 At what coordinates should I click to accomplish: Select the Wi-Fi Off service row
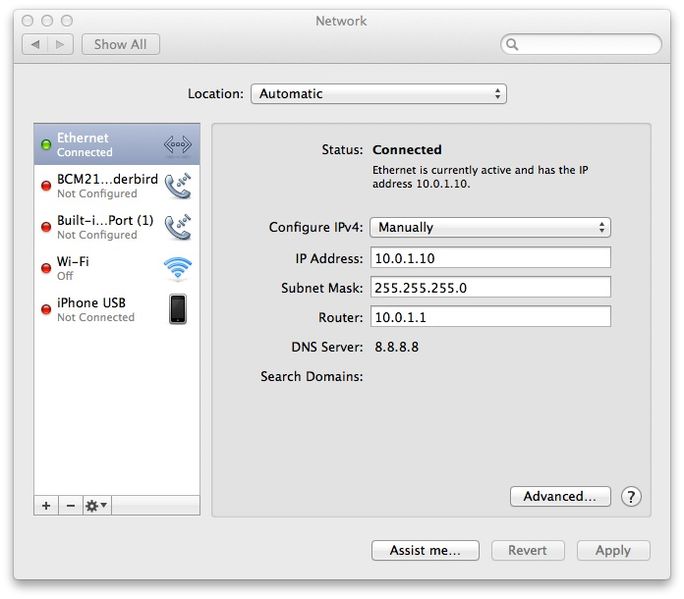pyautogui.click(x=117, y=268)
